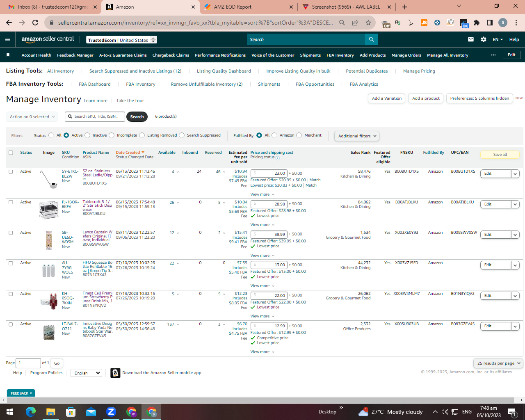525x420 pixels.
Task: Open the settings gear in Seller Central
Action: (484, 39)
